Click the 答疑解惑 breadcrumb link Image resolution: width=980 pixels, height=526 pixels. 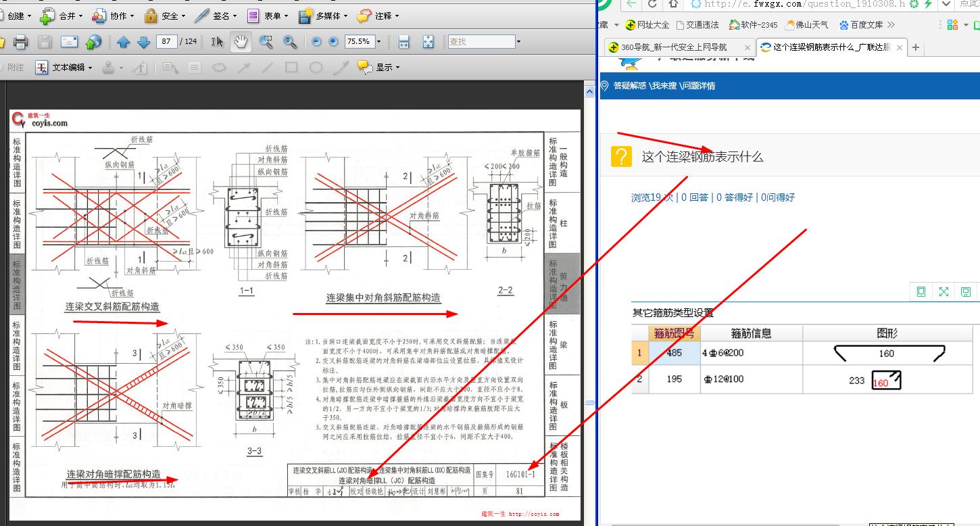[x=630, y=86]
